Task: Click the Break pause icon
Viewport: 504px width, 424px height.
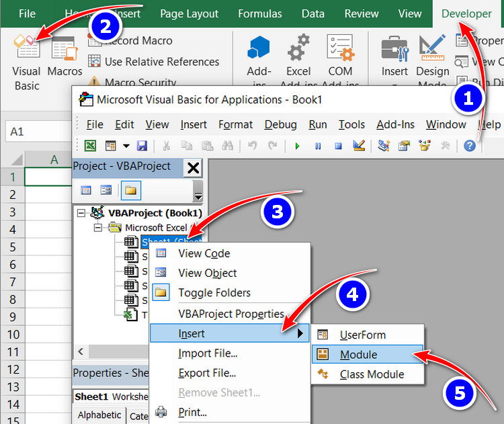Action: (x=318, y=146)
